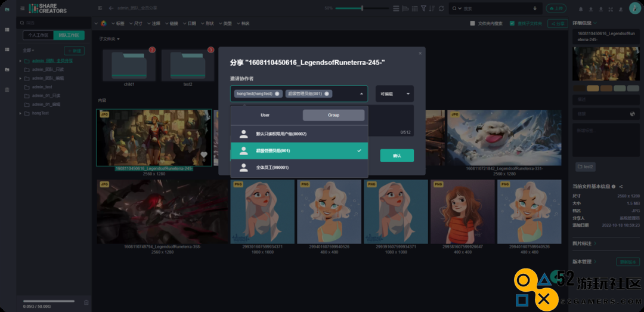Open the notifications bell icon

581,9
